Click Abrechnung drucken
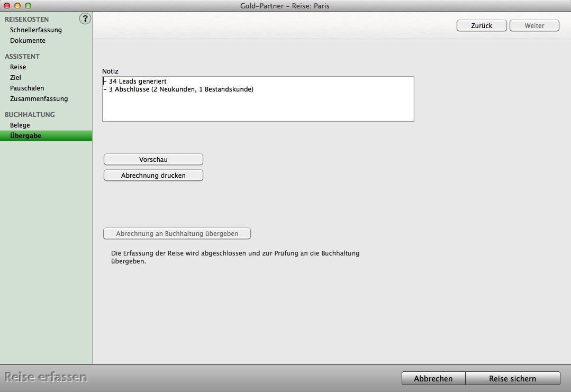The width and height of the screenshot is (571, 392). [153, 176]
